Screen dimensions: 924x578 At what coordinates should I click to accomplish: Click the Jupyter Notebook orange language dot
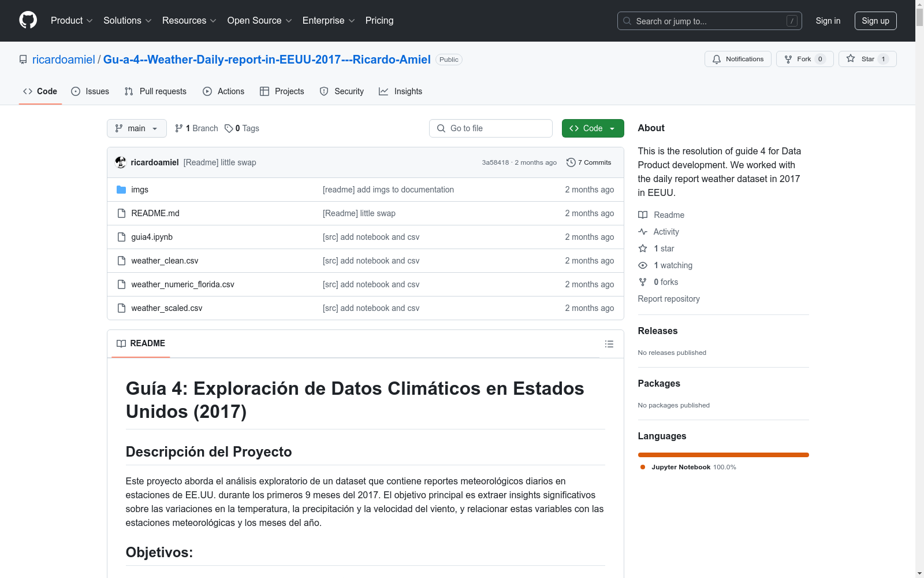643,467
